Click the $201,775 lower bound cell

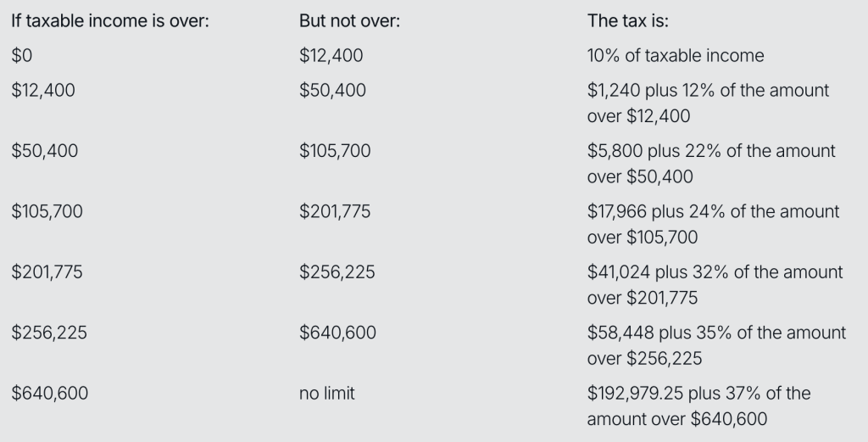(47, 272)
